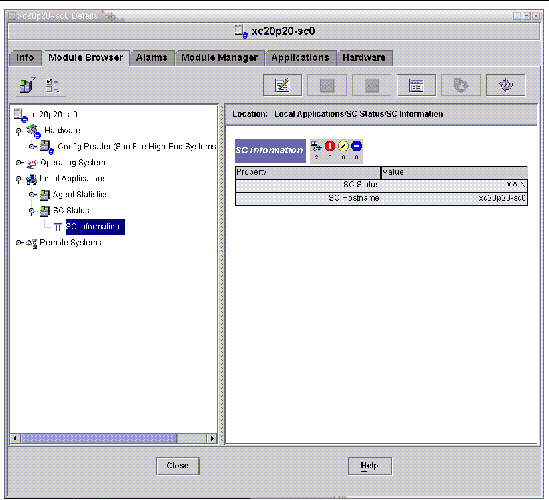Click the Operating System node icon
The width and height of the screenshot is (549, 500).
[32, 163]
